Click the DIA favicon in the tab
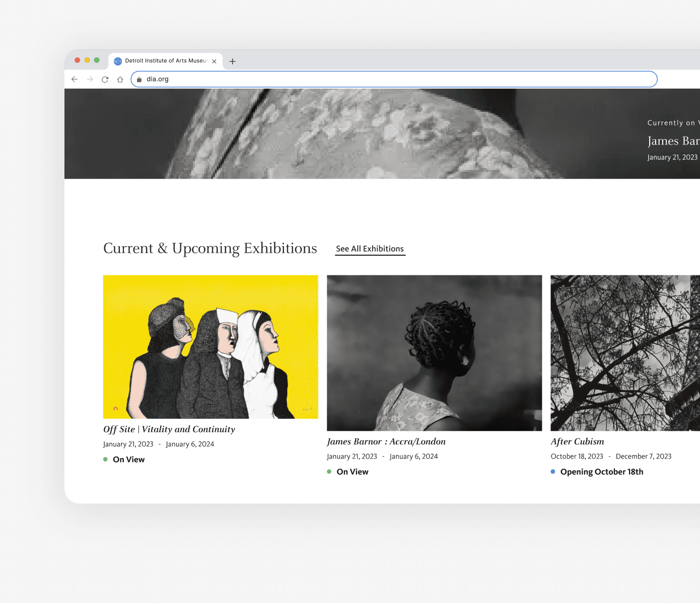This screenshot has height=603, width=700. coord(118,61)
